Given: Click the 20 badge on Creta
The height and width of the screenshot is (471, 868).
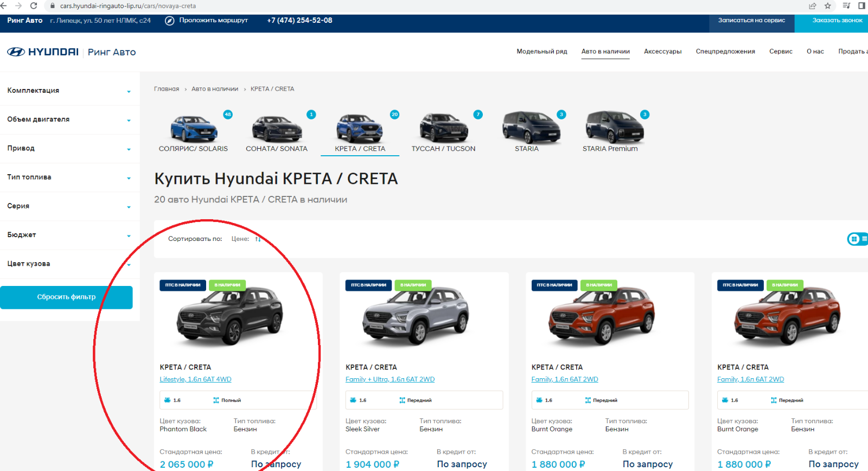Looking at the screenshot, I should [x=394, y=114].
